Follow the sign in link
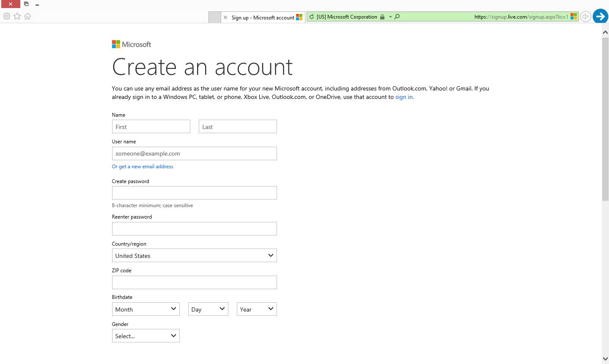Image resolution: width=609 pixels, height=364 pixels. click(x=404, y=97)
